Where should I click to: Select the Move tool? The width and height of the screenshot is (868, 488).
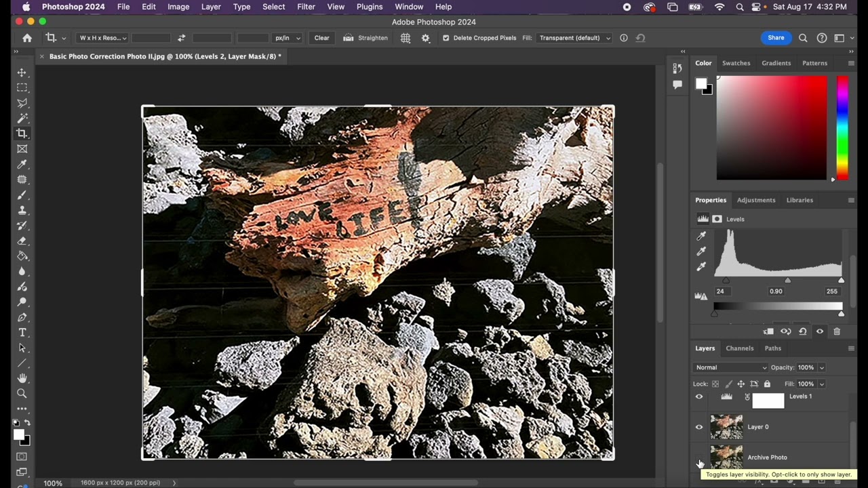click(x=22, y=73)
